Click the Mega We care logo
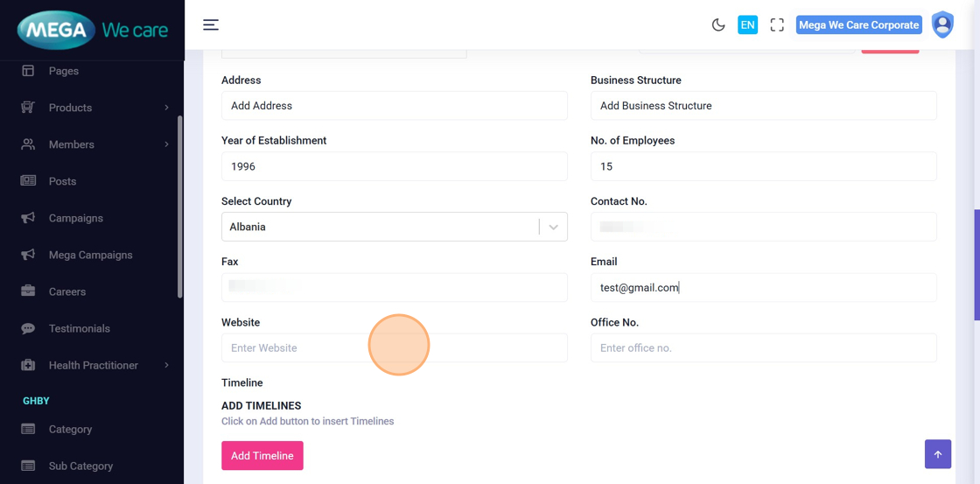 pos(92,31)
